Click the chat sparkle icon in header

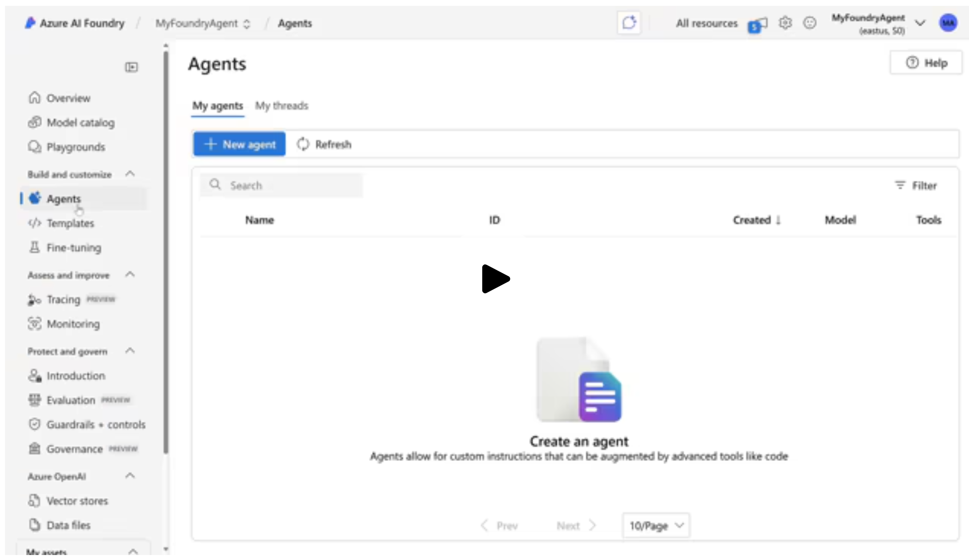coord(629,22)
